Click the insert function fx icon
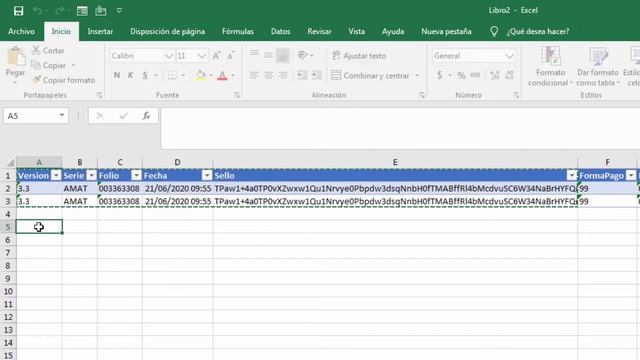Image resolution: width=640 pixels, height=360 pixels. click(146, 116)
